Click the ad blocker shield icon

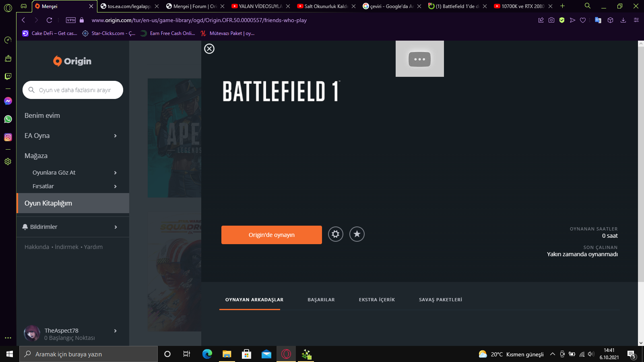562,20
